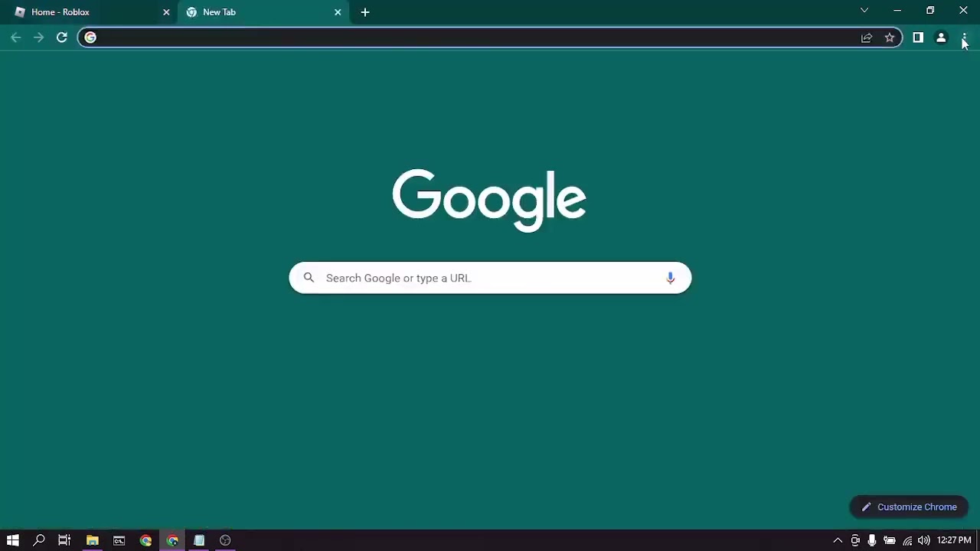Reload the current page
980x551 pixels.
pyautogui.click(x=62, y=37)
